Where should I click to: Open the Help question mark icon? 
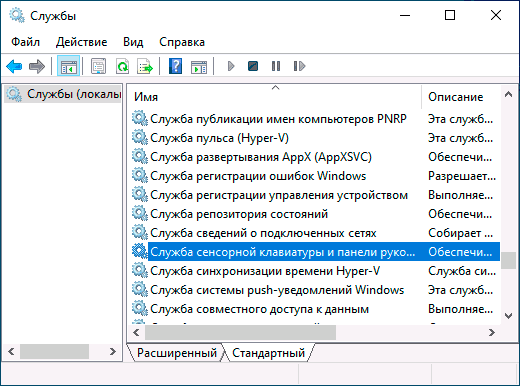(x=176, y=66)
